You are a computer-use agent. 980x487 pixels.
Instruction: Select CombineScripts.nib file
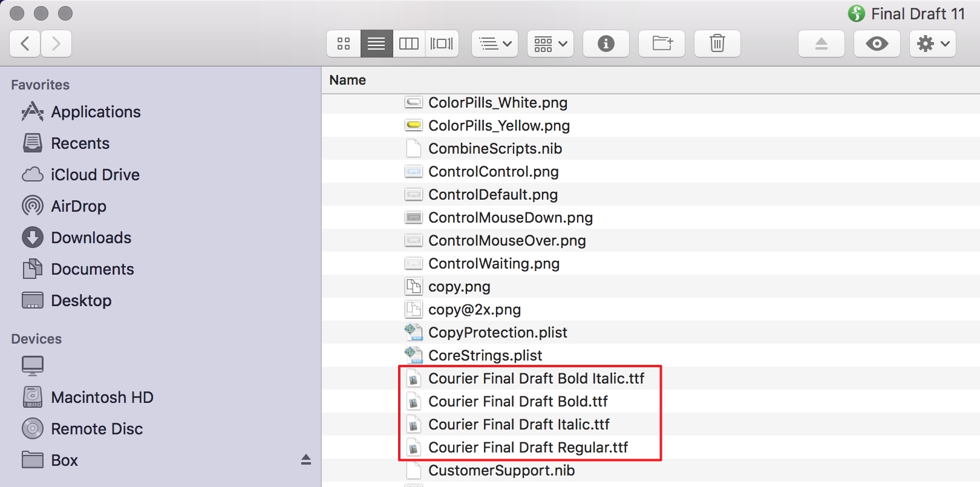495,149
